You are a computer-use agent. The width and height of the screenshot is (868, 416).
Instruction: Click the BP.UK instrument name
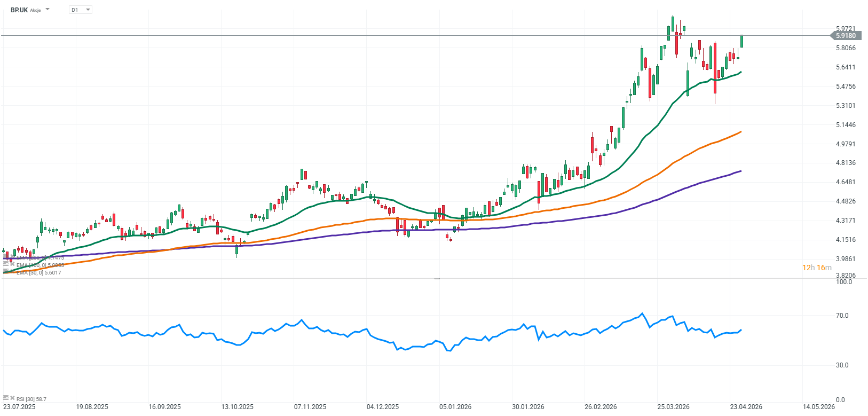(19, 10)
